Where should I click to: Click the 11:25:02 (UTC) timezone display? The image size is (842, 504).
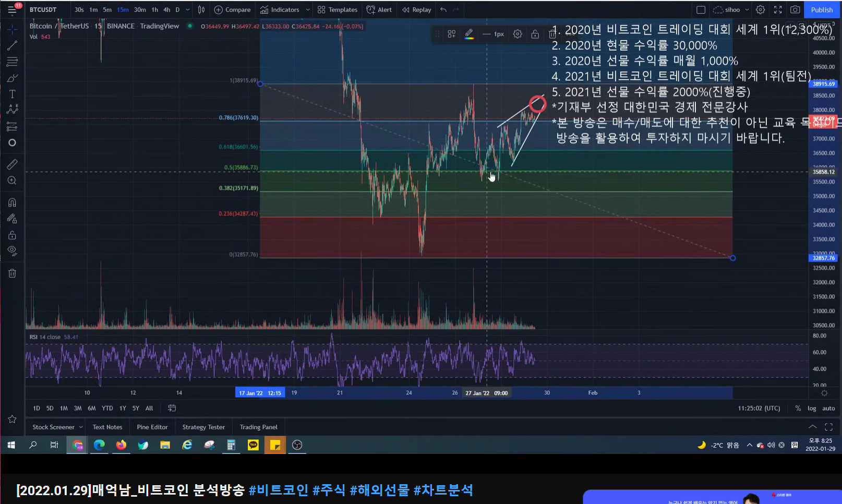pos(759,408)
